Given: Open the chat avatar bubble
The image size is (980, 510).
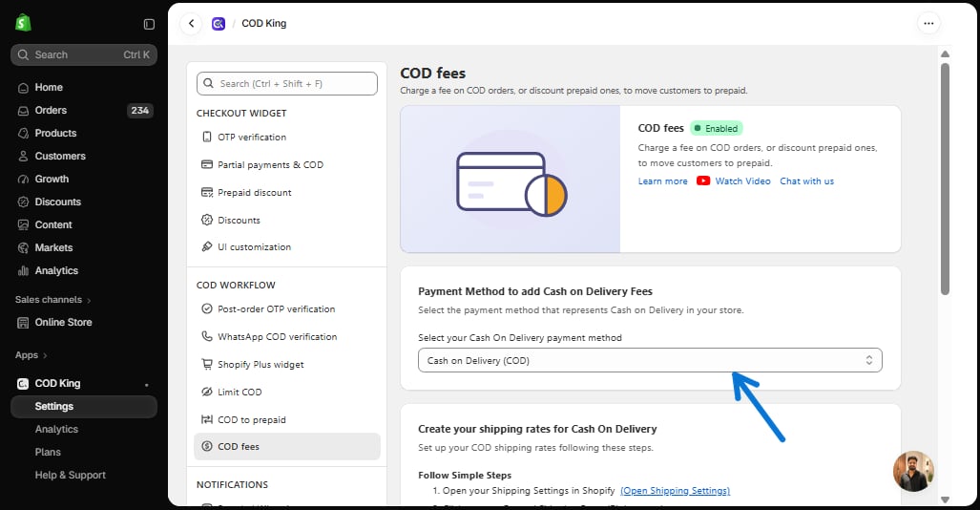Looking at the screenshot, I should click(914, 471).
